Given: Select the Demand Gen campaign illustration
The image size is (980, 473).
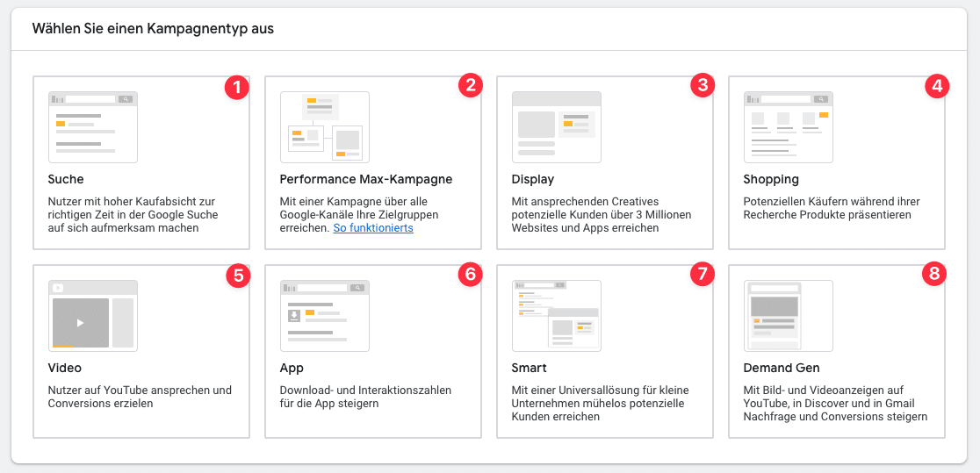Looking at the screenshot, I should [x=788, y=316].
